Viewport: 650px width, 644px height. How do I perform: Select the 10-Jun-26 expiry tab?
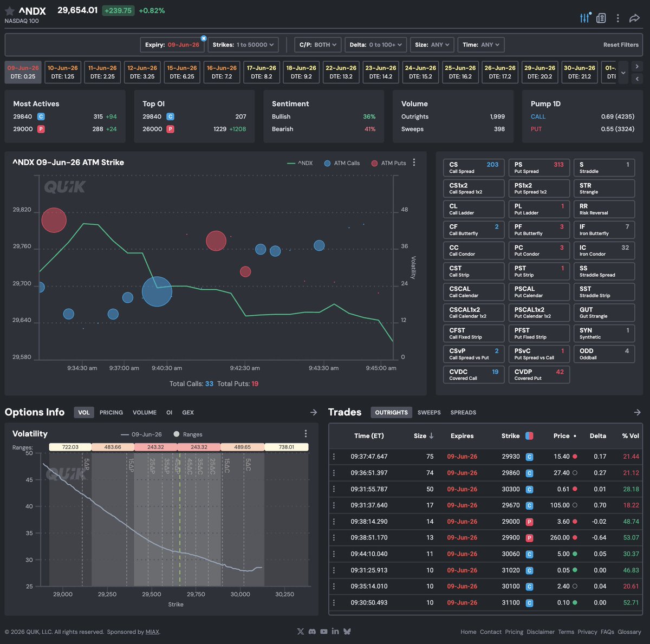coord(63,73)
